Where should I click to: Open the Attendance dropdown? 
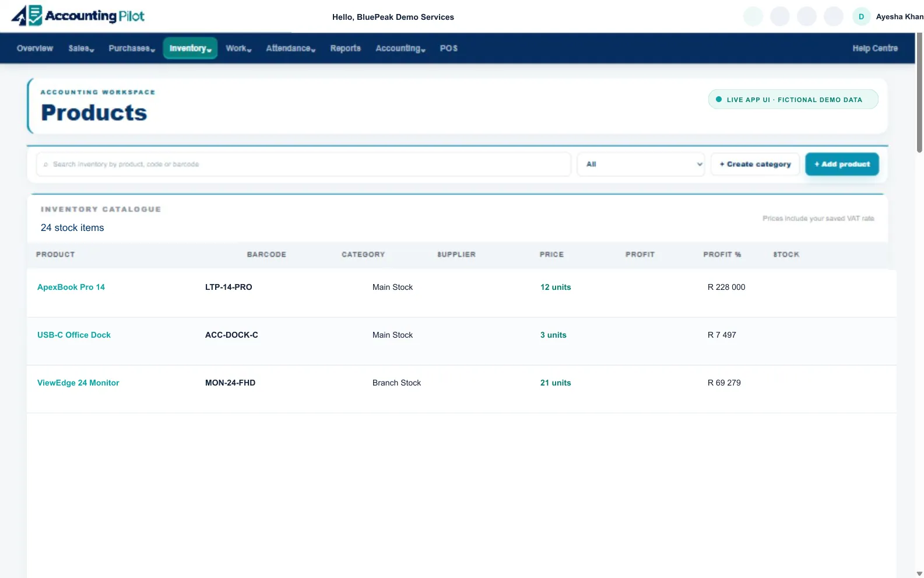[x=290, y=48]
